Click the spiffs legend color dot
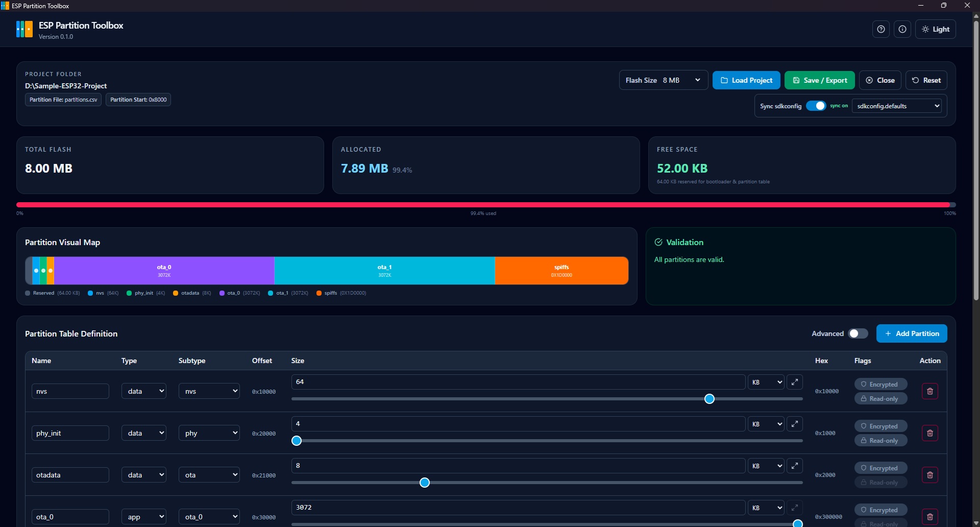Viewport: 980px width, 527px height. point(319,293)
